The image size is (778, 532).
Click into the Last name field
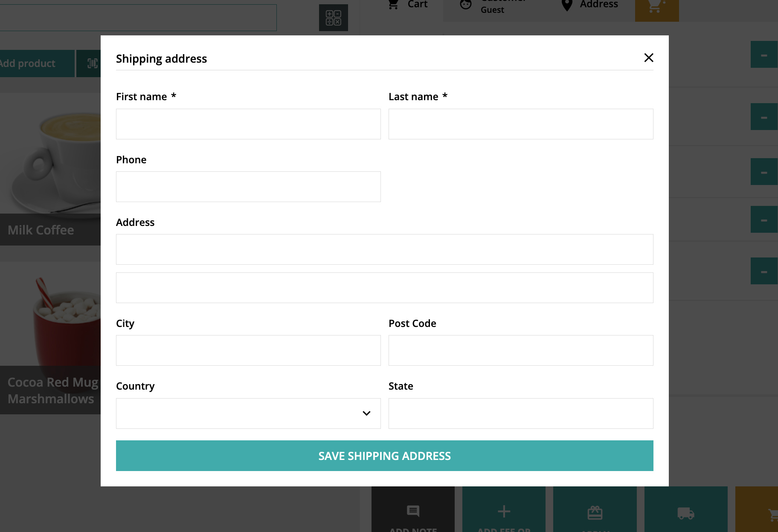[x=521, y=124]
